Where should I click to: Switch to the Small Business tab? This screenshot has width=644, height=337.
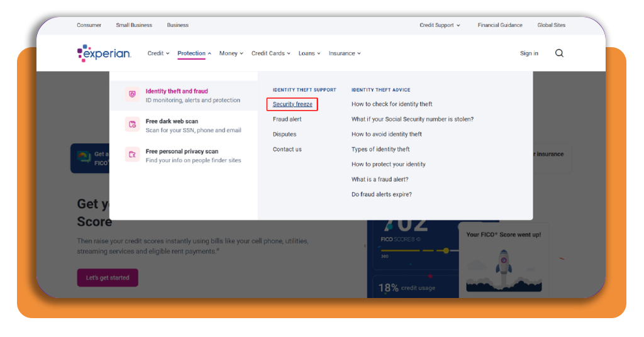click(134, 25)
